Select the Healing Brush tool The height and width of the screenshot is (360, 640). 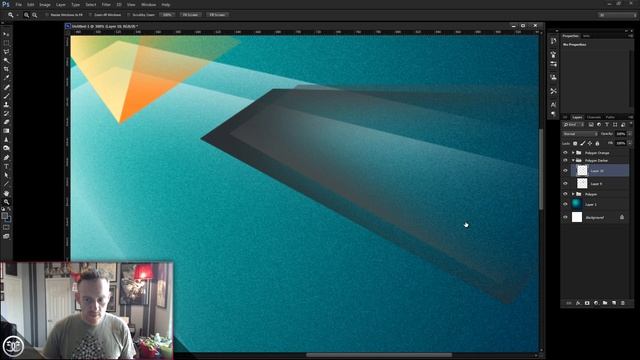point(6,87)
